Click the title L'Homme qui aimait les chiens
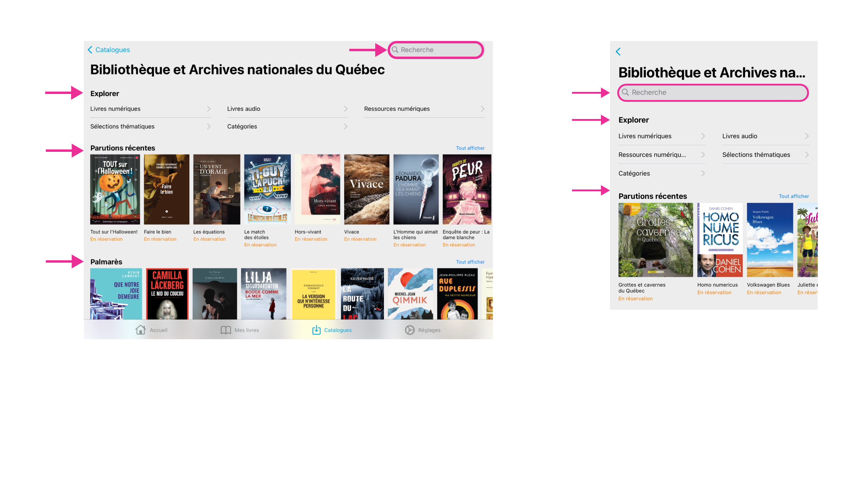Screen dimensions: 868x488 coord(416,235)
